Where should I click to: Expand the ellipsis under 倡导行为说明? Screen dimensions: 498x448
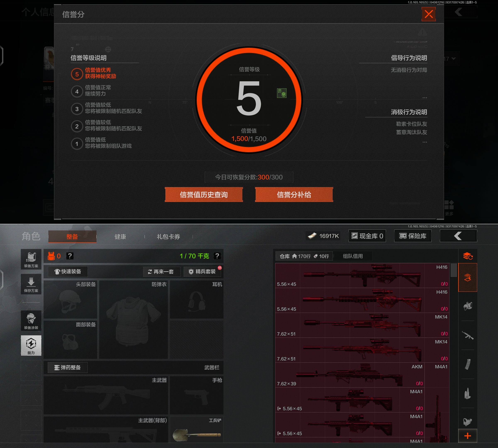click(425, 98)
